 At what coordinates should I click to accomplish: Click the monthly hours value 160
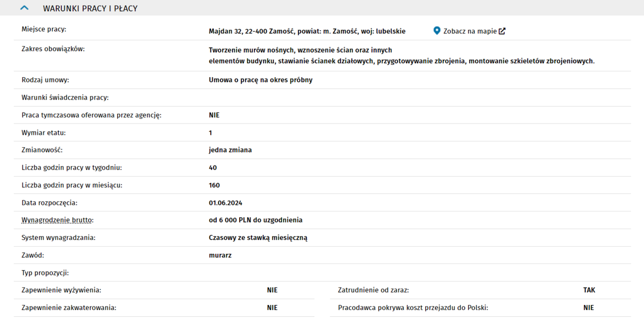214,185
